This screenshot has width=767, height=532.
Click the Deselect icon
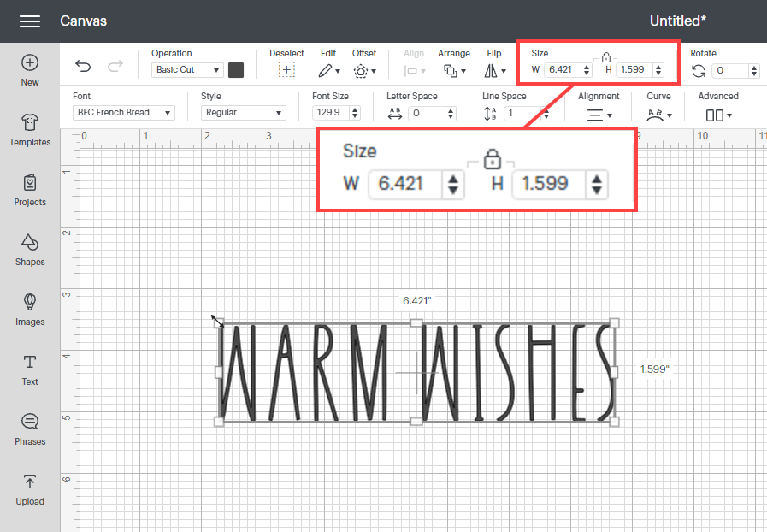[x=286, y=70]
